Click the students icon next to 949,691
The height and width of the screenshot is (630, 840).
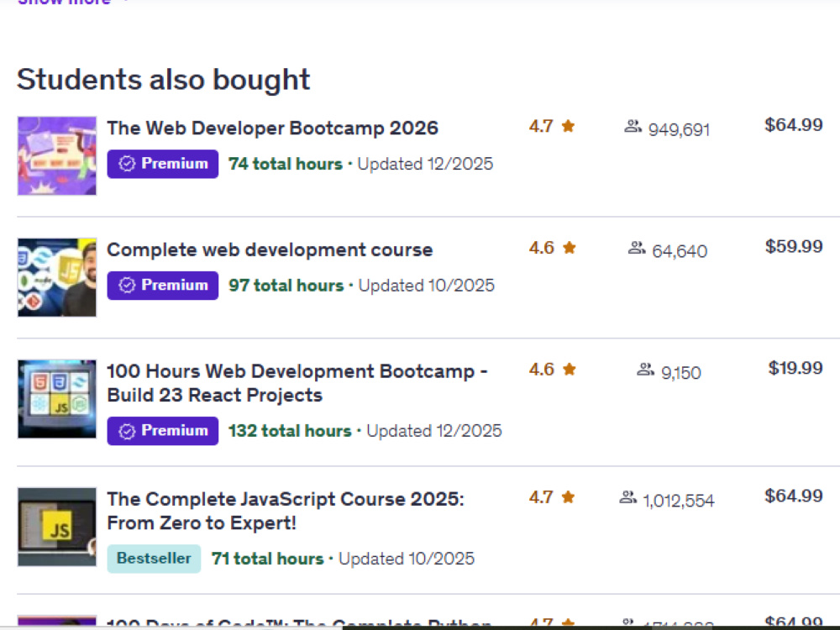pos(633,127)
